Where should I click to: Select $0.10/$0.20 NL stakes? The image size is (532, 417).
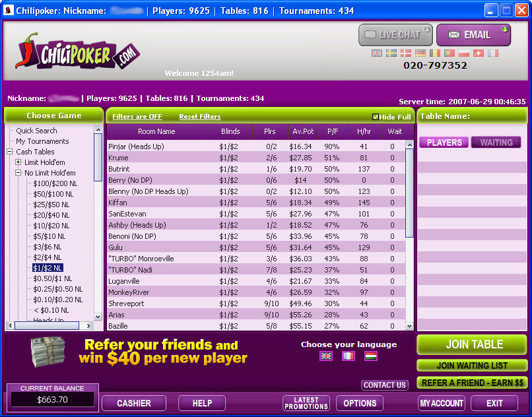coord(57,300)
